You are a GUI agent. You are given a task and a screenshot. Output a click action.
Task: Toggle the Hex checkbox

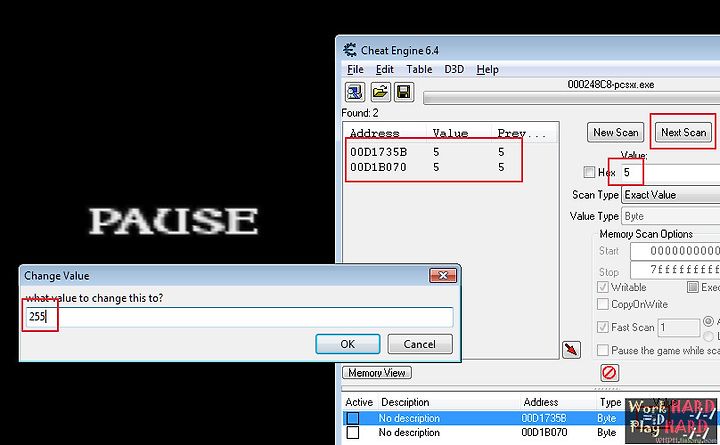pos(589,172)
